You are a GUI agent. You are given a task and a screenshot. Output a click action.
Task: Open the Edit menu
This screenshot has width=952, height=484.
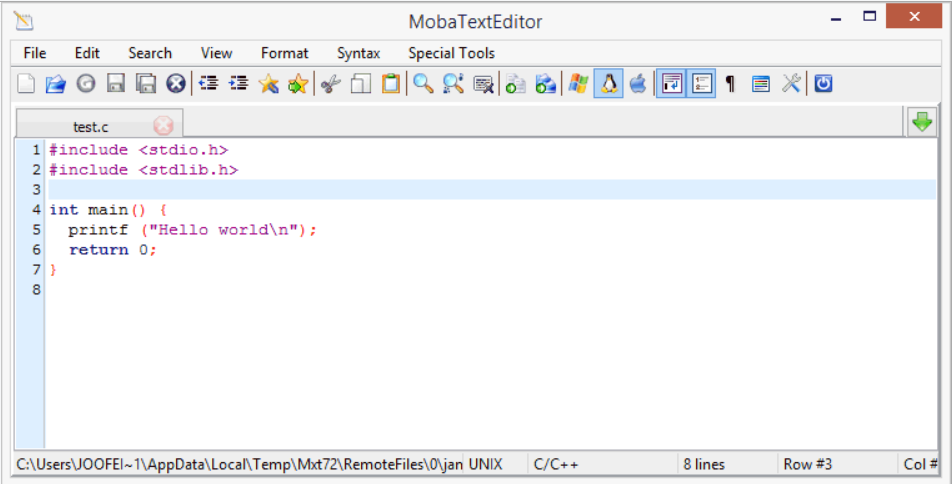[87, 53]
